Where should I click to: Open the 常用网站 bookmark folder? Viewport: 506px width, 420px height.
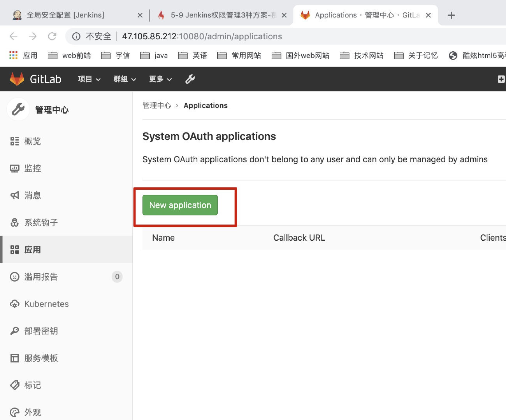[x=239, y=56]
